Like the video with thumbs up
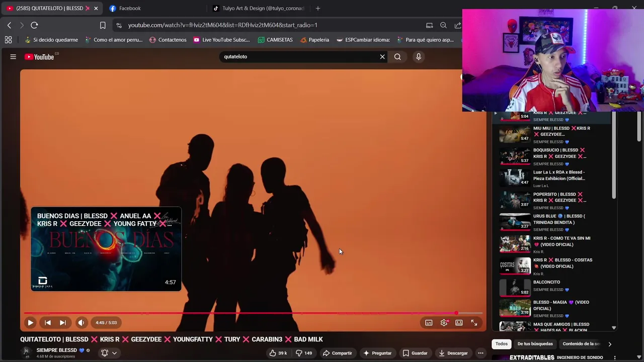This screenshot has height=362, width=644. [x=278, y=353]
